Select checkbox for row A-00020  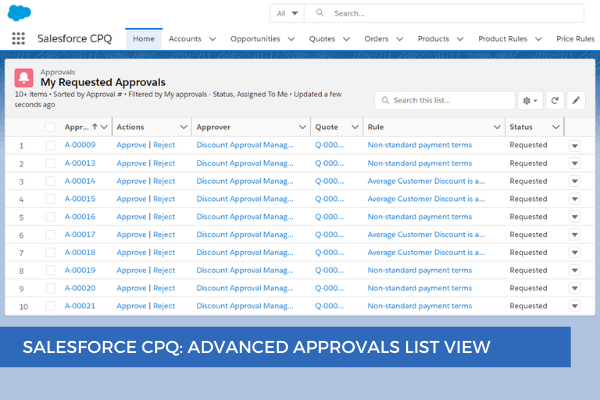(x=50, y=288)
